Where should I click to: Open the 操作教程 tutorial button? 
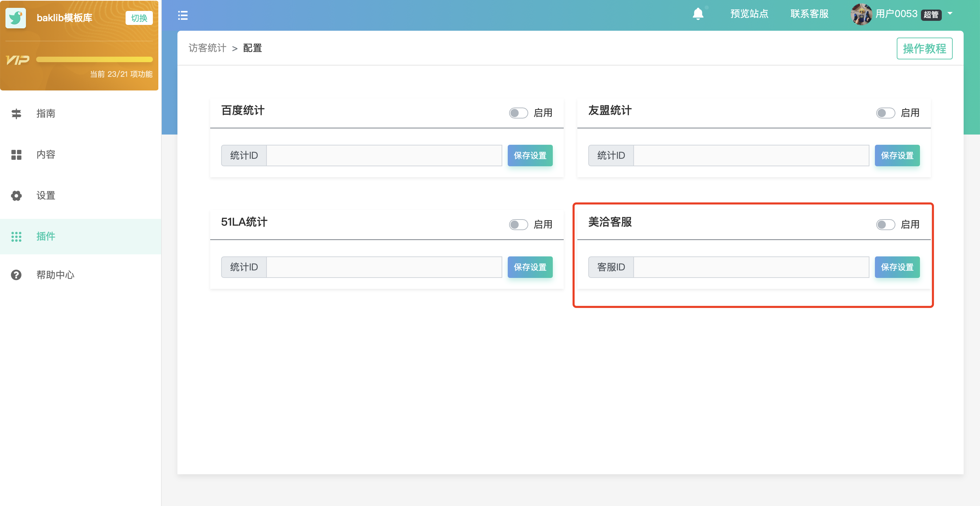coord(924,48)
